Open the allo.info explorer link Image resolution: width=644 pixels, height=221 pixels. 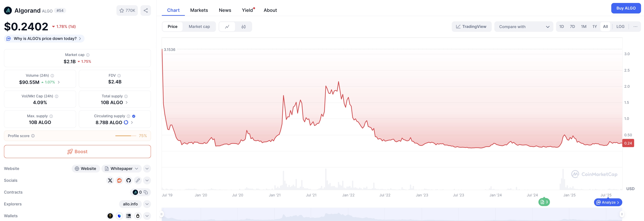[130, 204]
